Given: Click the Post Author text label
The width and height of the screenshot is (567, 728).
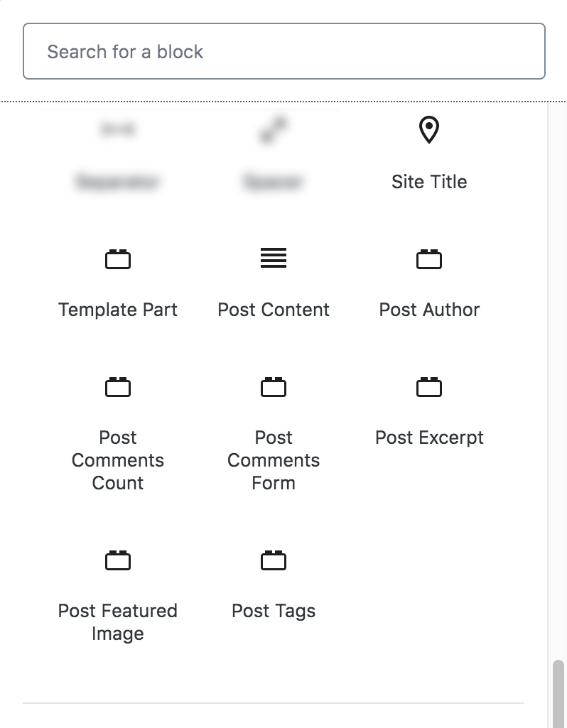Looking at the screenshot, I should 429,310.
